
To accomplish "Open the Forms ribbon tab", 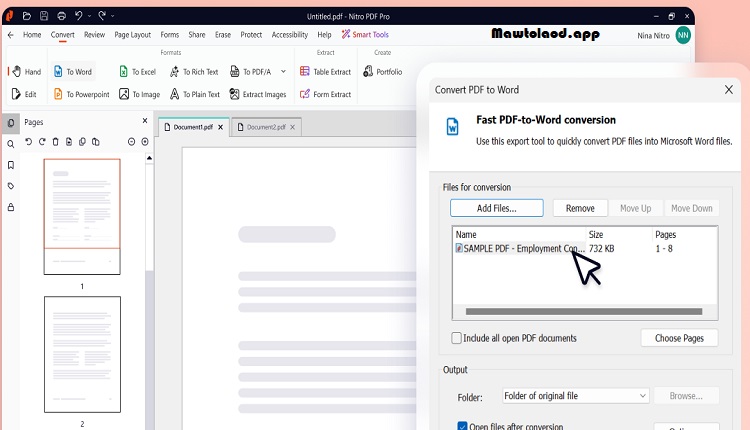I will click(x=169, y=35).
